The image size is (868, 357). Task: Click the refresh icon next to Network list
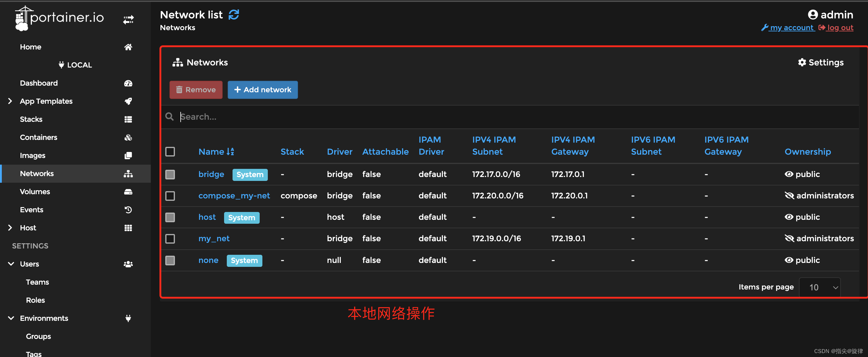[x=233, y=14]
